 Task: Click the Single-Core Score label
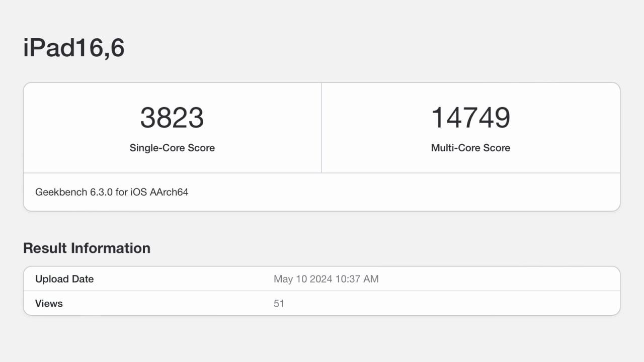point(172,148)
